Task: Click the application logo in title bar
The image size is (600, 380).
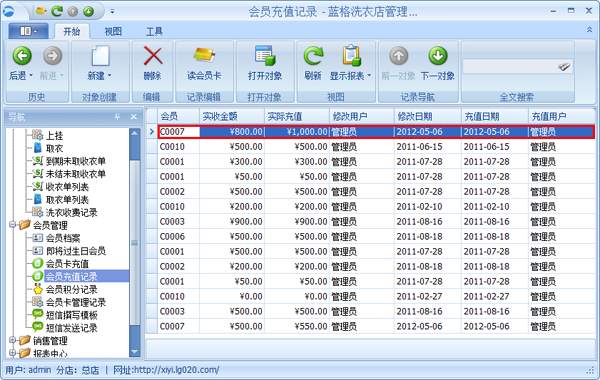Action: [x=8, y=12]
